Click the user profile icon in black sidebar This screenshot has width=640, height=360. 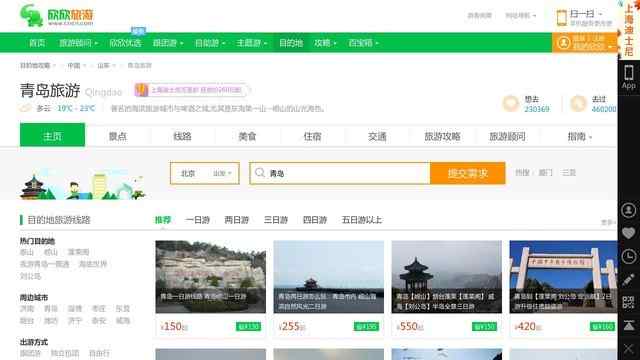629,210
